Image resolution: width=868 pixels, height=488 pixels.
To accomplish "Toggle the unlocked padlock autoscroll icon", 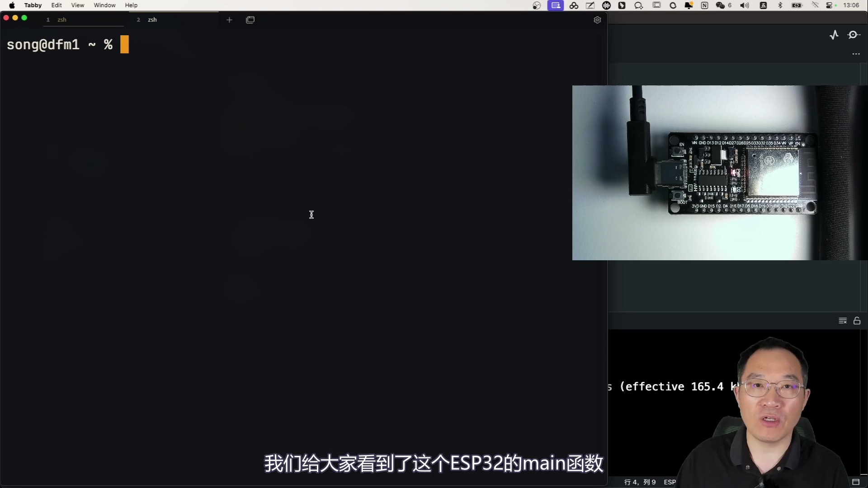I will [858, 321].
